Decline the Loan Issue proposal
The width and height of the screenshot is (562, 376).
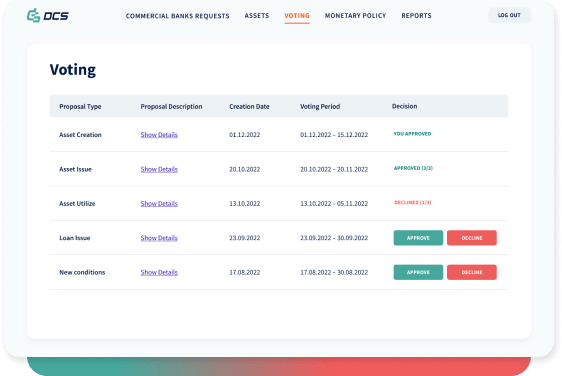coord(472,238)
